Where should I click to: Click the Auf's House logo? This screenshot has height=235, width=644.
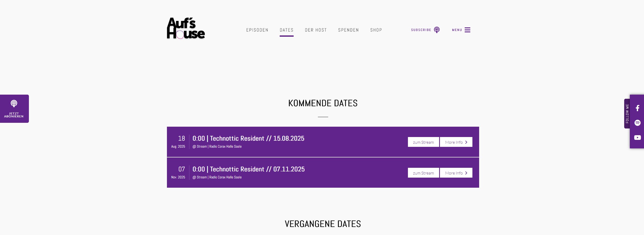click(186, 28)
